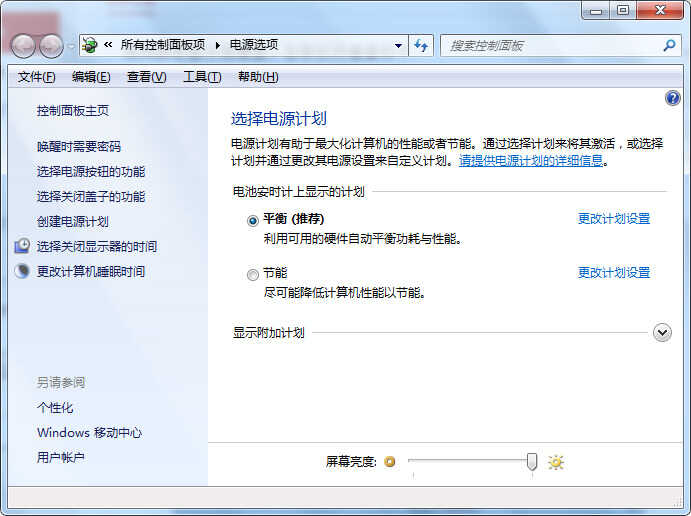Open 选择关闭显示器的时间 in the sidebar

[96, 246]
